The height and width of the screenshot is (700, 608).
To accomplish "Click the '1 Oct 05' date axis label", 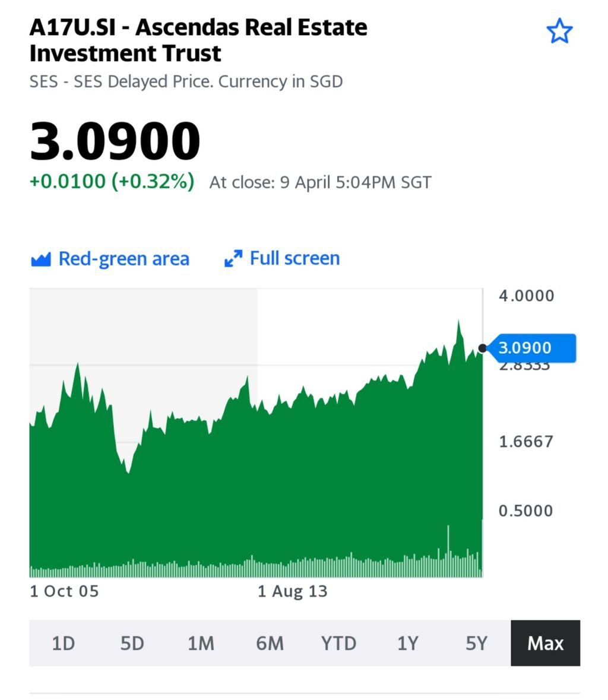I will pos(64,591).
